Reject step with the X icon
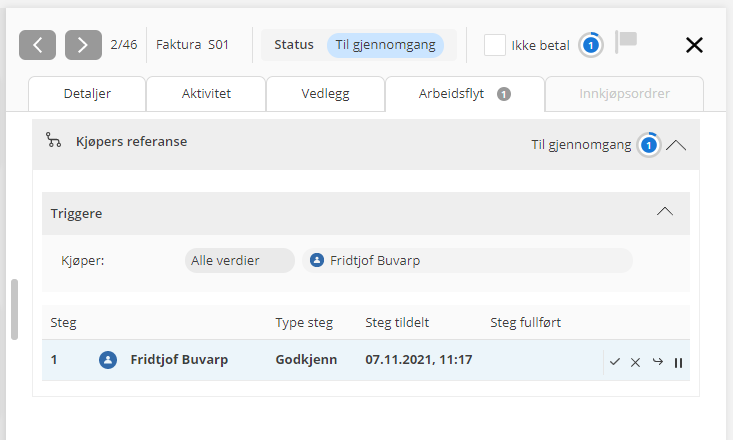The height and width of the screenshot is (440, 733). point(635,361)
